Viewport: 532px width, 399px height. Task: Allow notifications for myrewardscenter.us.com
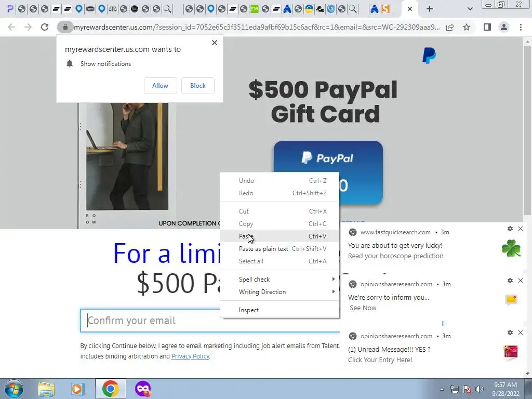coord(160,86)
